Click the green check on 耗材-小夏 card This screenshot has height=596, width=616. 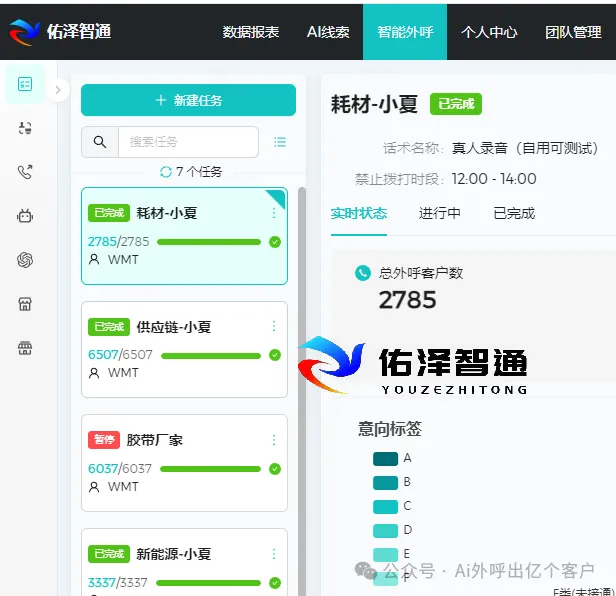(275, 242)
